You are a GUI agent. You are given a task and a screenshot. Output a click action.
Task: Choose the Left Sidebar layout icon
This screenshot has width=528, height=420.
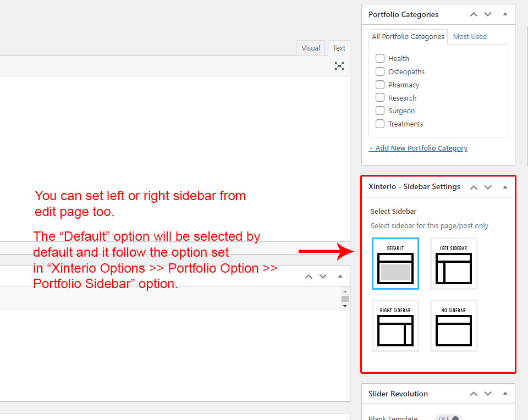click(453, 264)
